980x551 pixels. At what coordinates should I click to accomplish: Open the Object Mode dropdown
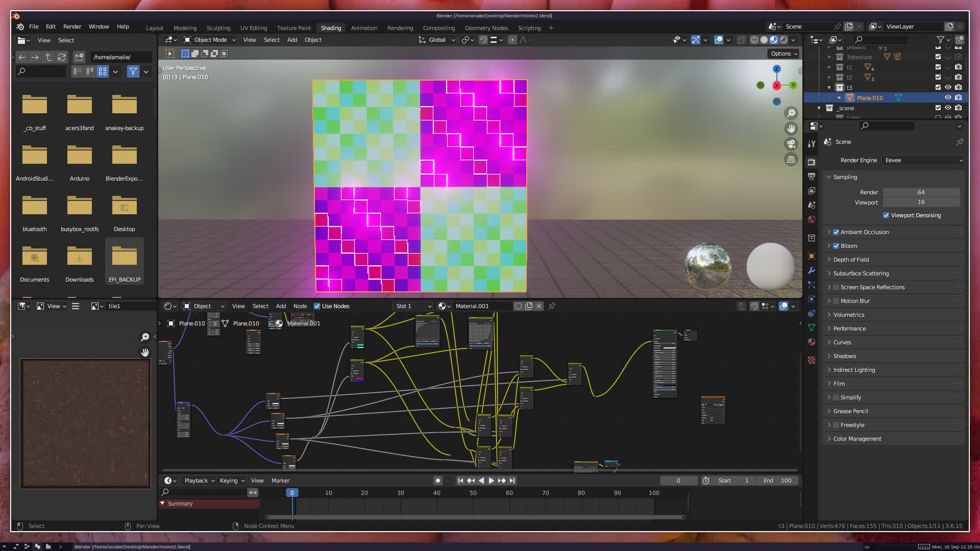click(210, 40)
